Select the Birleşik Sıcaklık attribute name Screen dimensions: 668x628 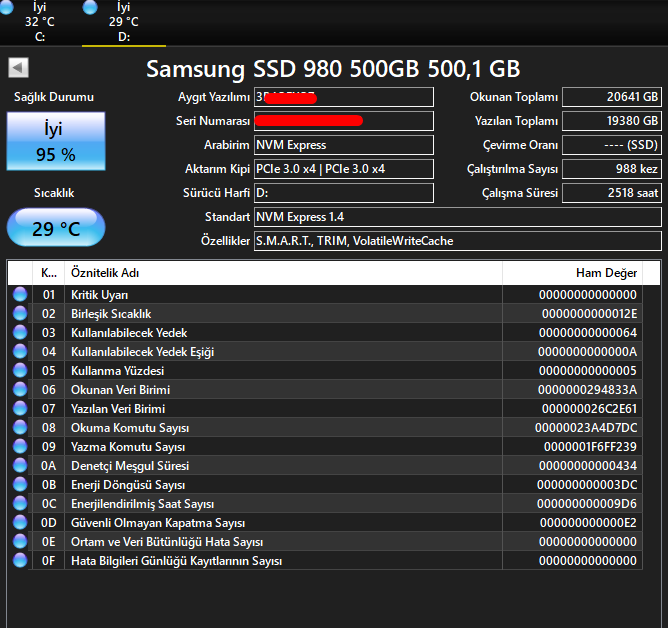pyautogui.click(x=111, y=314)
